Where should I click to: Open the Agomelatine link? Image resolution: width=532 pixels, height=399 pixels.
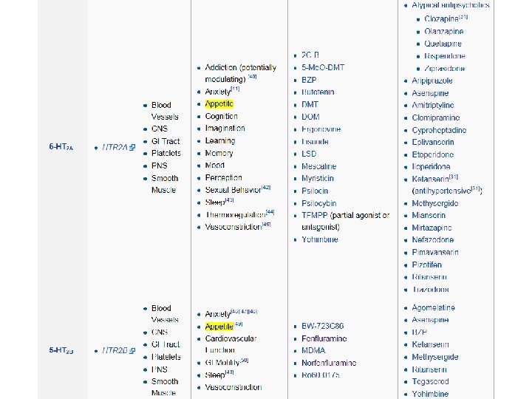[433, 307]
